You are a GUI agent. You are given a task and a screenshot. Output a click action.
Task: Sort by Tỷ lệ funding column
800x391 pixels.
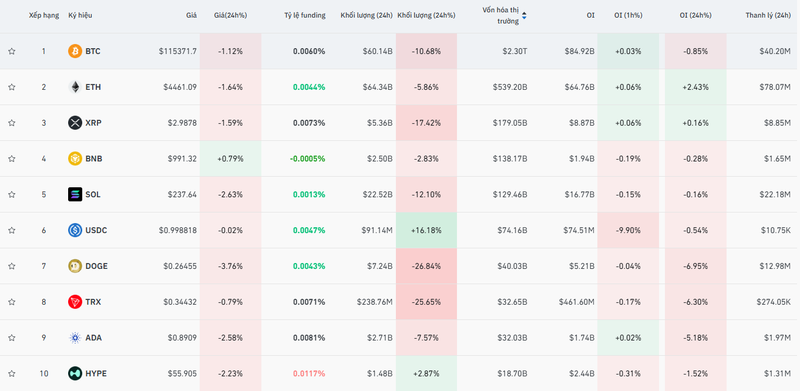tap(305, 15)
